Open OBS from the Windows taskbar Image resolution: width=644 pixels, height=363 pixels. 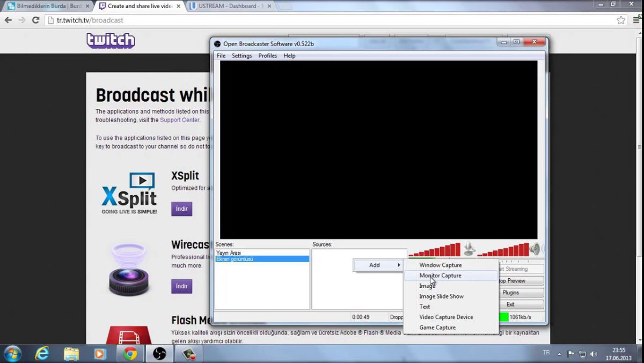(x=159, y=354)
